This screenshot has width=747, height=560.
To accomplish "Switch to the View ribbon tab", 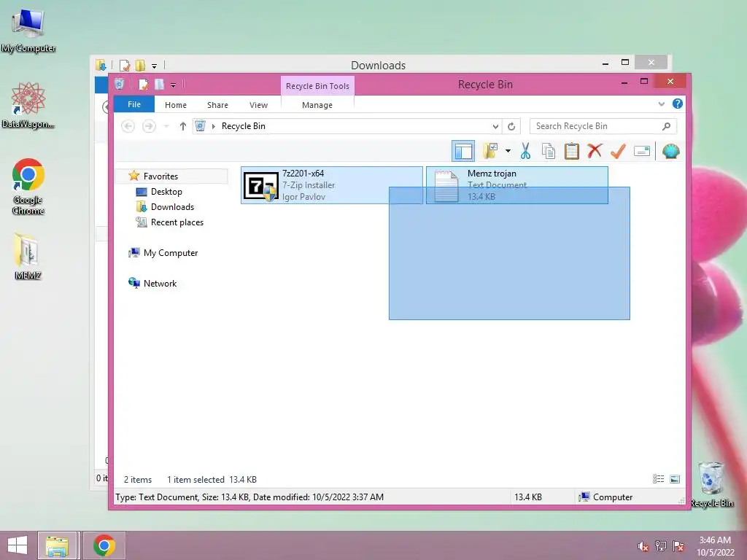I will coord(259,105).
